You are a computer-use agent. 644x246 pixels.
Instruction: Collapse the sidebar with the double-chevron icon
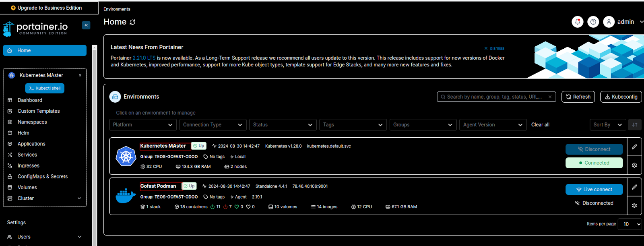pyautogui.click(x=86, y=25)
